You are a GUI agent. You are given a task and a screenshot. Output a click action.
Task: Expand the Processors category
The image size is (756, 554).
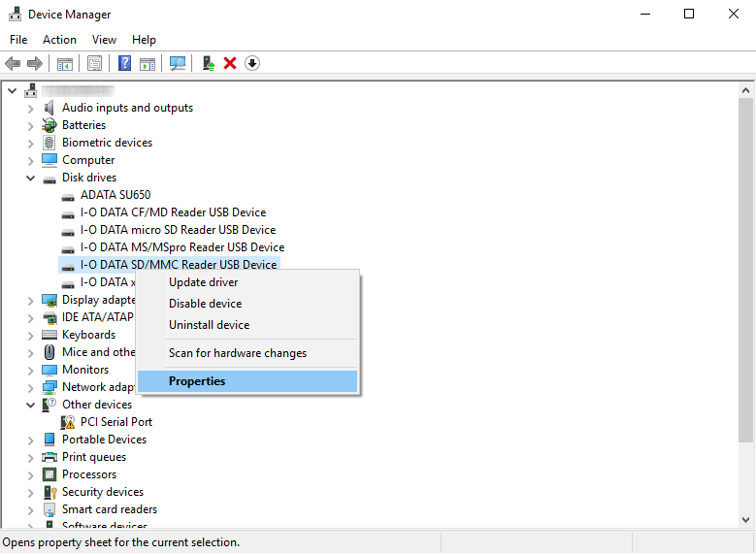click(31, 474)
